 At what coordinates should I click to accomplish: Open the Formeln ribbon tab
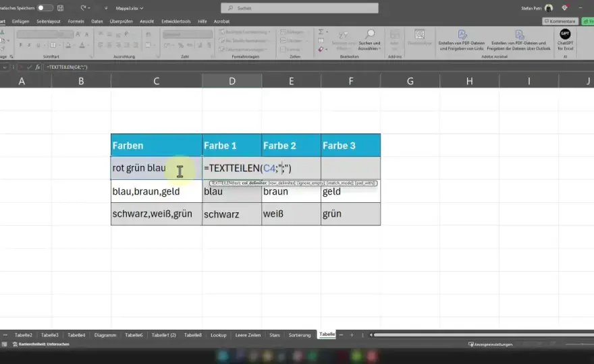pyautogui.click(x=76, y=22)
